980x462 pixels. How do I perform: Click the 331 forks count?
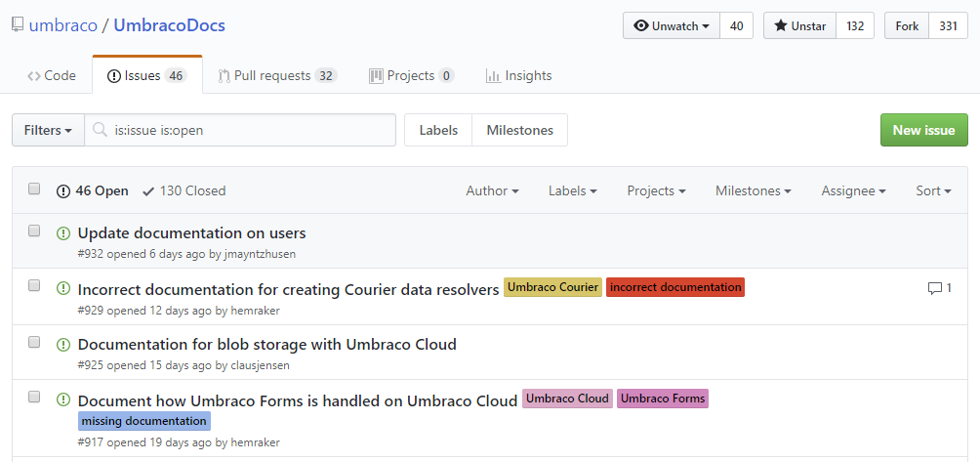point(948,25)
